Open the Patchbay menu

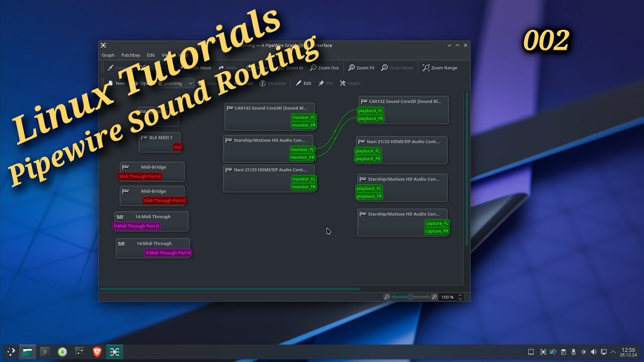[131, 55]
